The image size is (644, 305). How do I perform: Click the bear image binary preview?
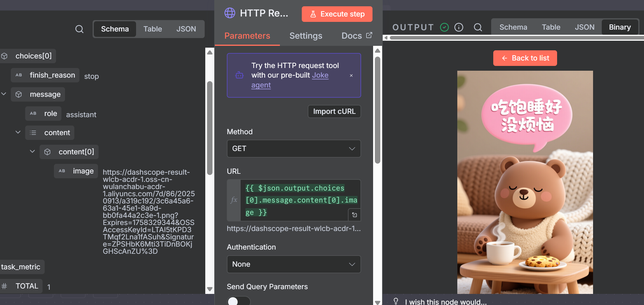click(525, 182)
